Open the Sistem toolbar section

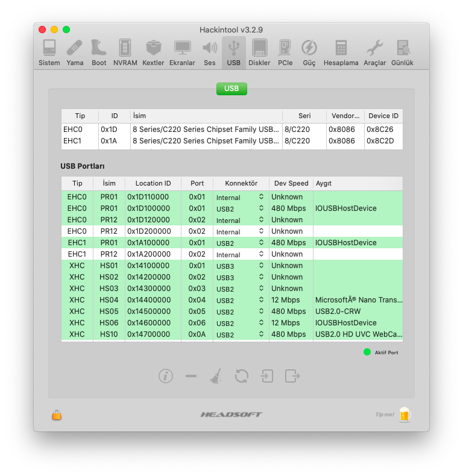[x=49, y=52]
